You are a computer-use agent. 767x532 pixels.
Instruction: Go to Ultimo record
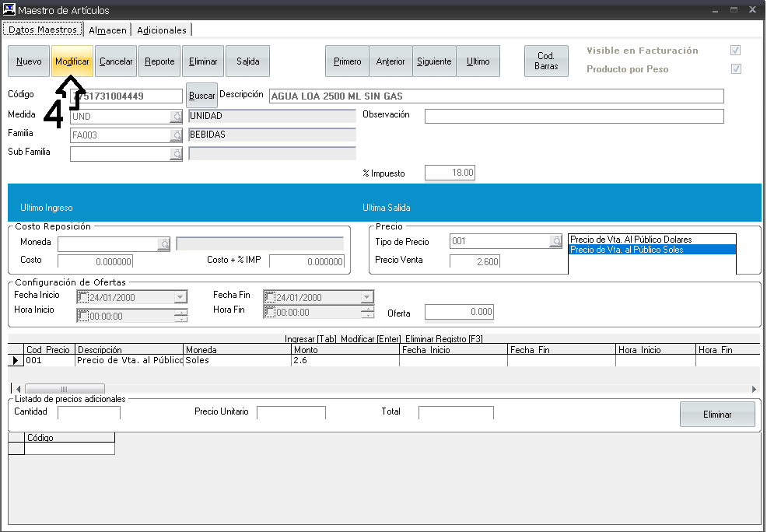click(x=478, y=61)
